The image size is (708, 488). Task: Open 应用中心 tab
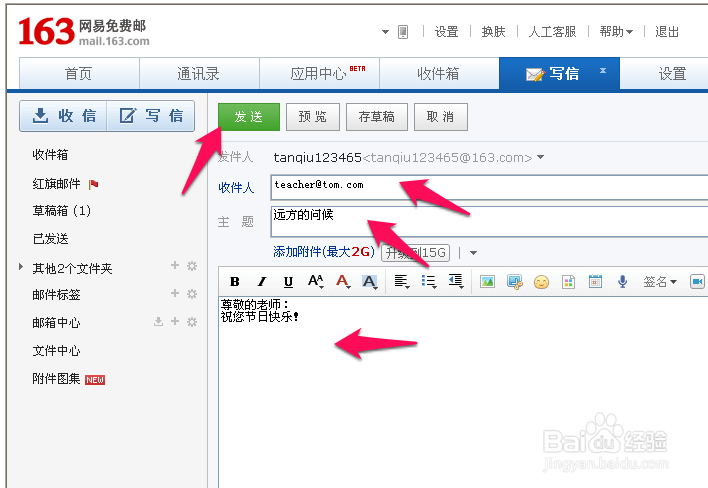pos(319,73)
